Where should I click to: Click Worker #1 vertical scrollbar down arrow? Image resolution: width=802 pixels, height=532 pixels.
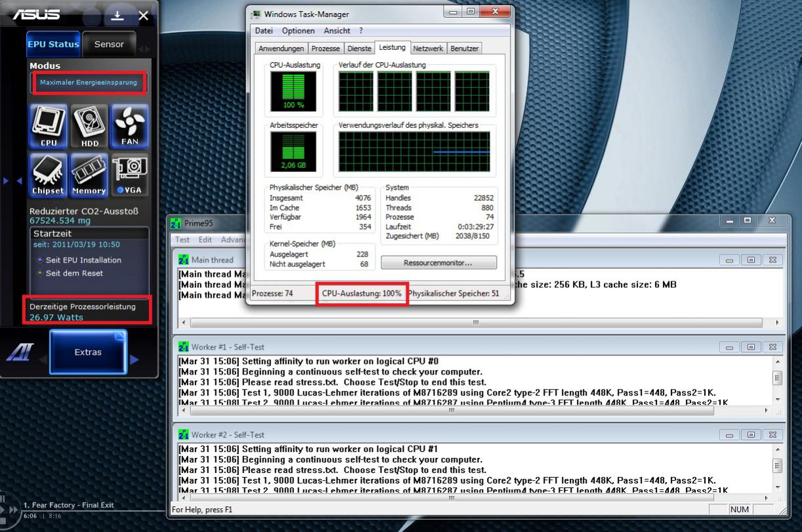(x=778, y=399)
